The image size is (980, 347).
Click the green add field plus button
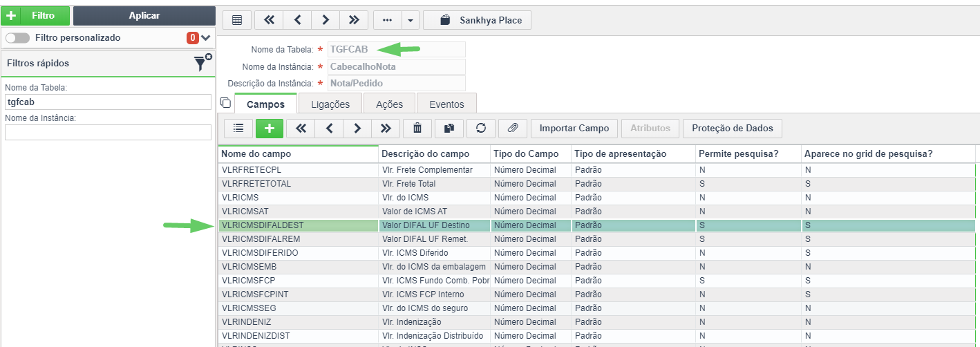(x=270, y=128)
